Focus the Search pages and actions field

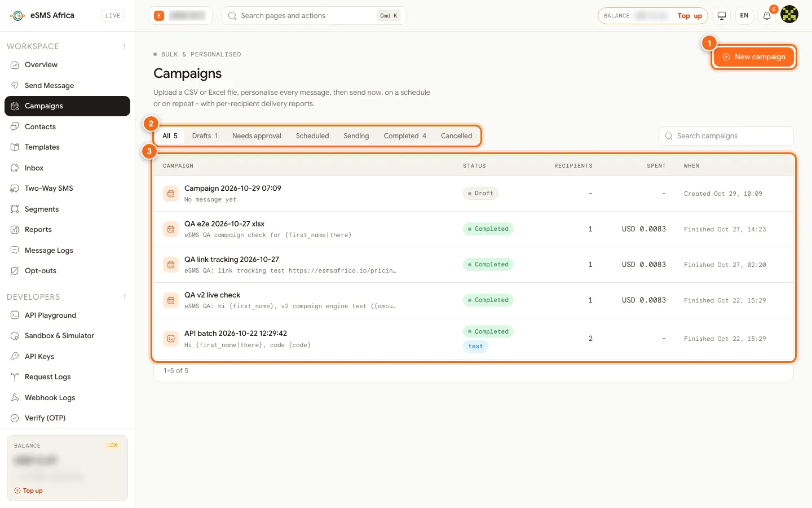click(x=314, y=16)
